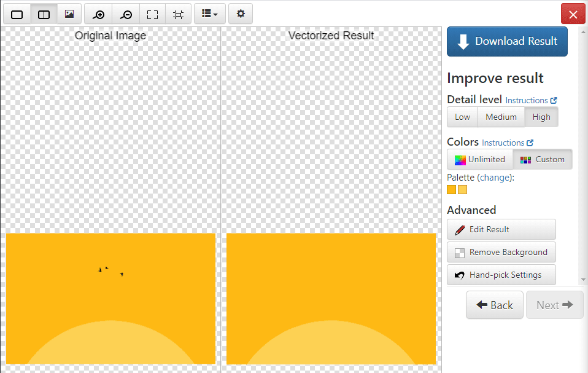Open the settings gear icon

pyautogui.click(x=241, y=14)
